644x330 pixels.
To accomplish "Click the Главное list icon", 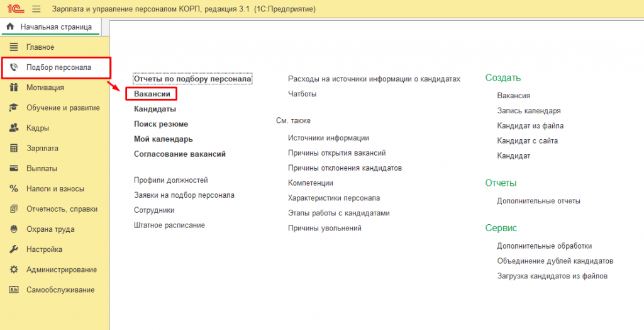I will (14, 47).
